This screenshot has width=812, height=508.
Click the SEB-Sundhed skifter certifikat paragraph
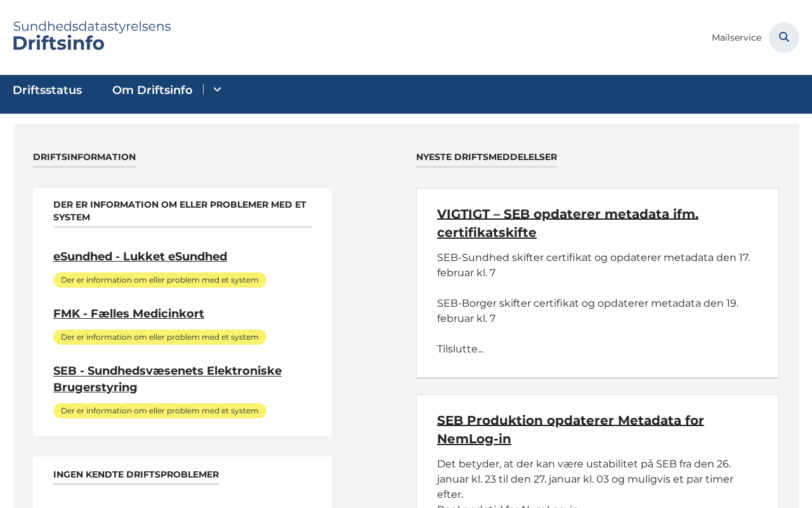click(594, 265)
